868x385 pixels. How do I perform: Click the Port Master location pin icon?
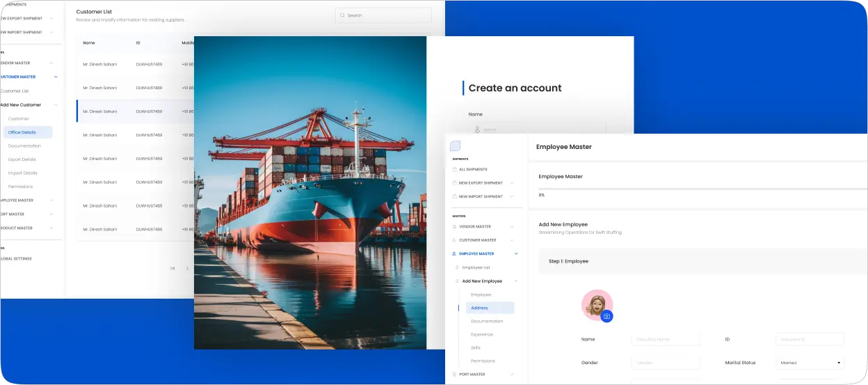point(455,375)
